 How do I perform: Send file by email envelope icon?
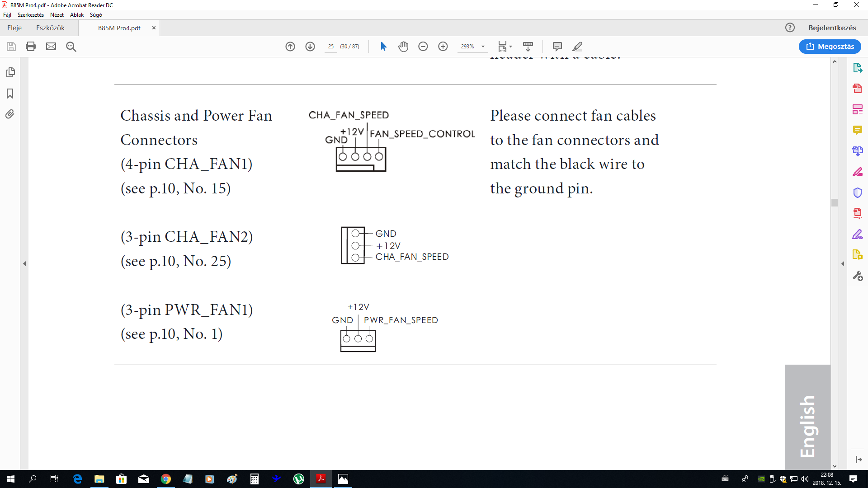coord(51,47)
